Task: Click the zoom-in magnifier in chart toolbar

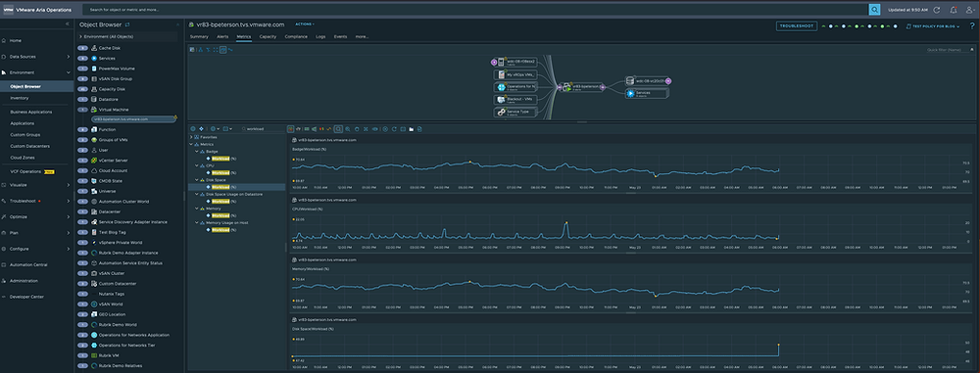Action: coord(347,128)
